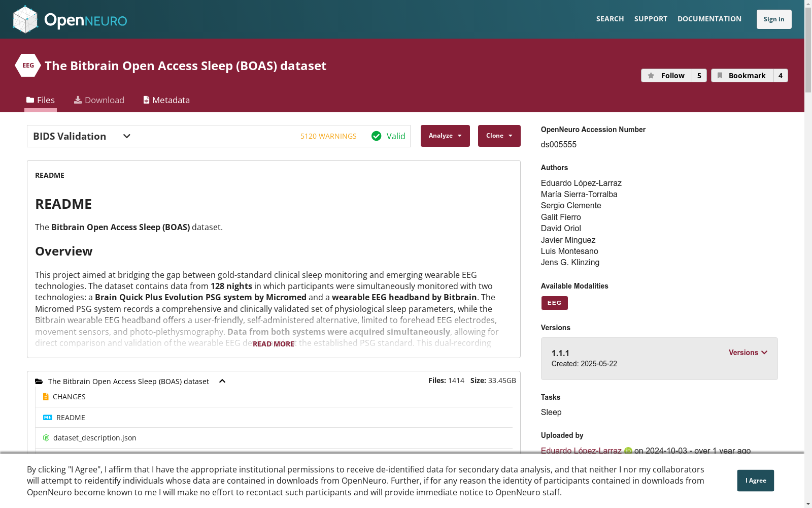The height and width of the screenshot is (508, 812).
Task: Click the dataset_description.json file icon
Action: 46,438
